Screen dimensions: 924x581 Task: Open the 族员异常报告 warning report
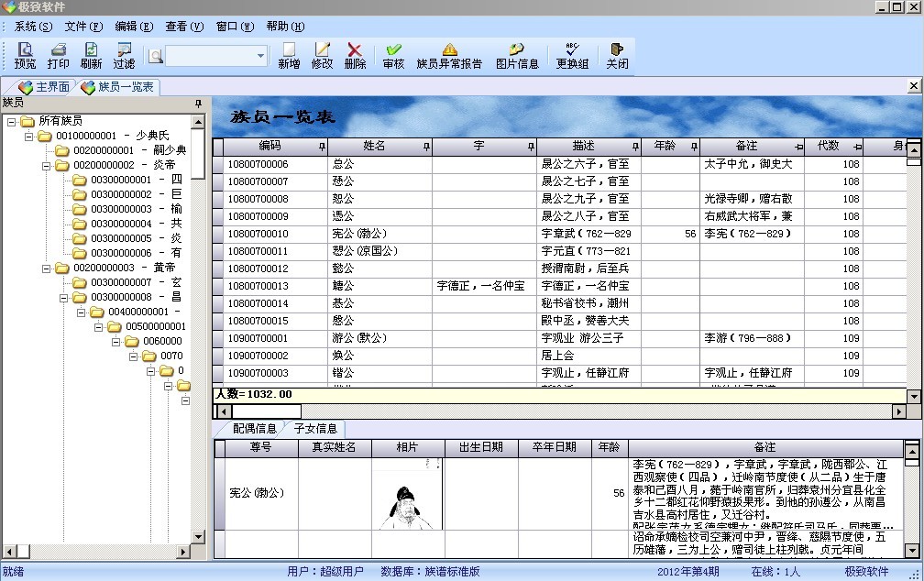pos(449,56)
